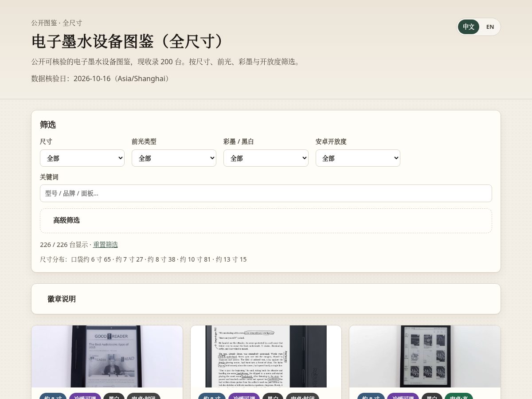Click the 关键词 field label
This screenshot has height=399, width=532.
click(x=49, y=177)
